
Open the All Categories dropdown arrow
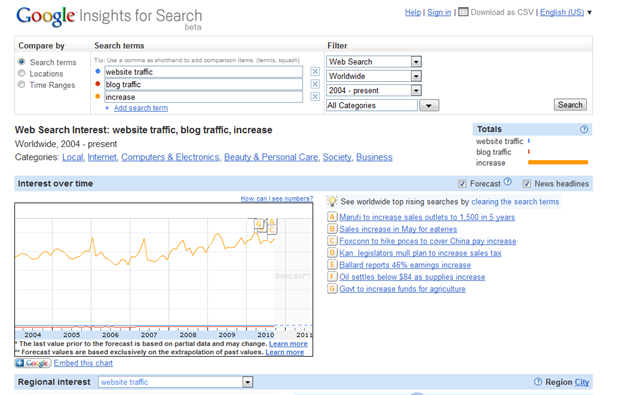[x=429, y=105]
